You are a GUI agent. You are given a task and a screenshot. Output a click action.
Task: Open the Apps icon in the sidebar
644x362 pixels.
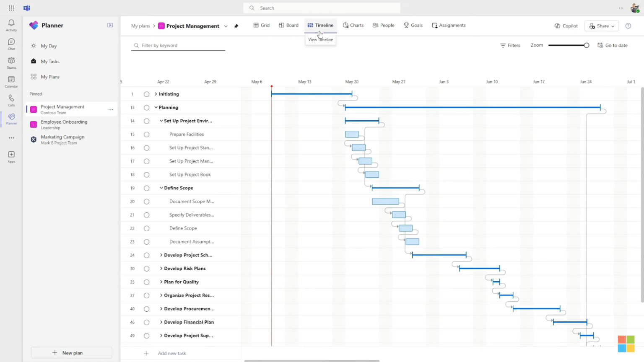(x=11, y=156)
